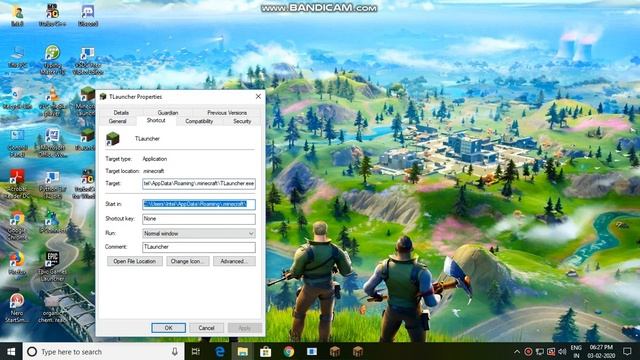This screenshot has width=640, height=360.
Task: Open This PC desktop icon
Action: [x=17, y=57]
